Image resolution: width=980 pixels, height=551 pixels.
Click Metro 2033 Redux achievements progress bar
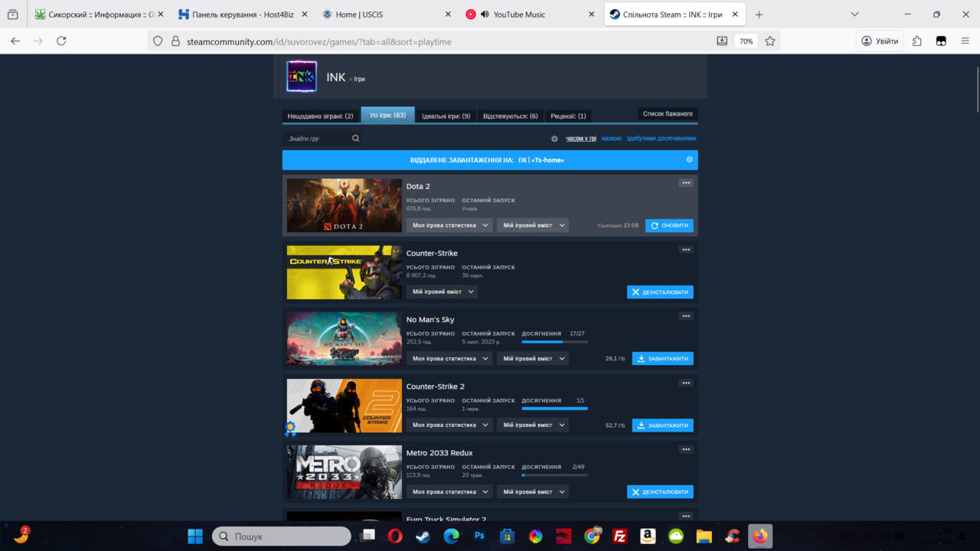(x=554, y=475)
